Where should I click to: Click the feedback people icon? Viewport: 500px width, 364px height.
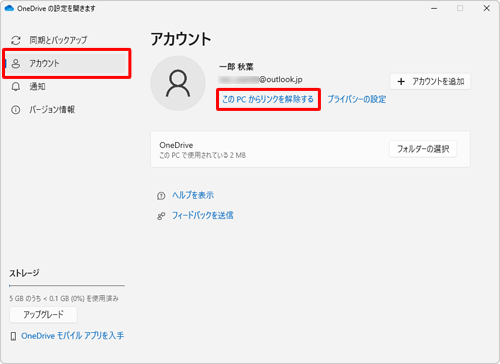[x=161, y=216]
